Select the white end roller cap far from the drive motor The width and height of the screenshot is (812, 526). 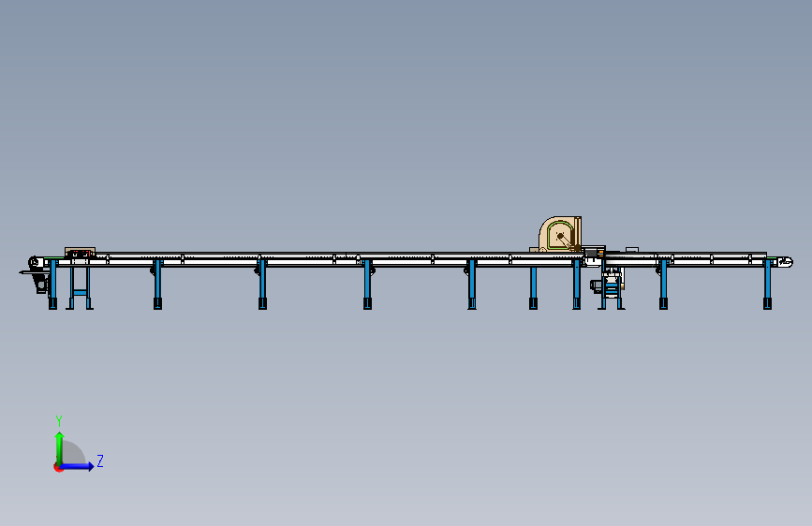point(785,262)
